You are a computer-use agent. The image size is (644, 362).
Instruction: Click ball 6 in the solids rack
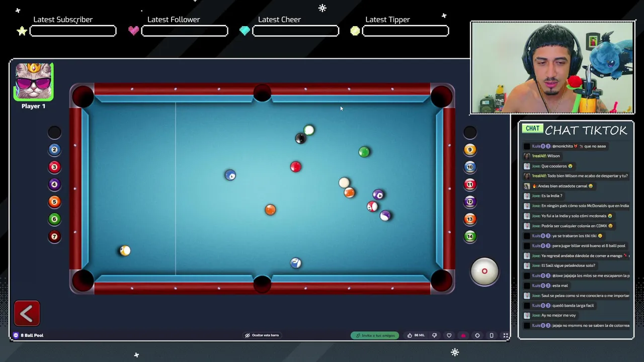(x=54, y=219)
